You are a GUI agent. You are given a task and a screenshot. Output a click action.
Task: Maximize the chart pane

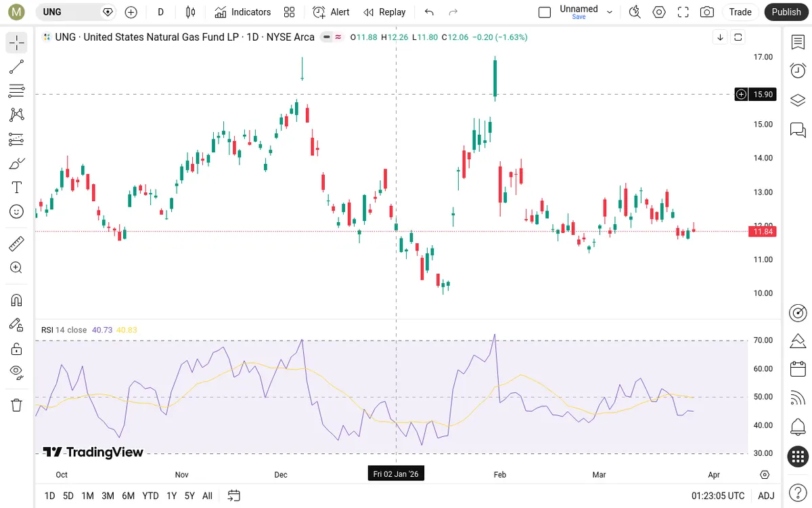(x=738, y=37)
